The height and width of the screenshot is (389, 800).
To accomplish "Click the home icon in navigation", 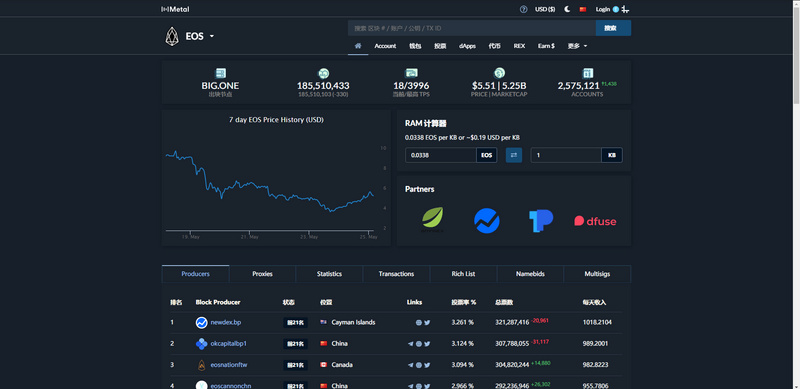I will [358, 46].
